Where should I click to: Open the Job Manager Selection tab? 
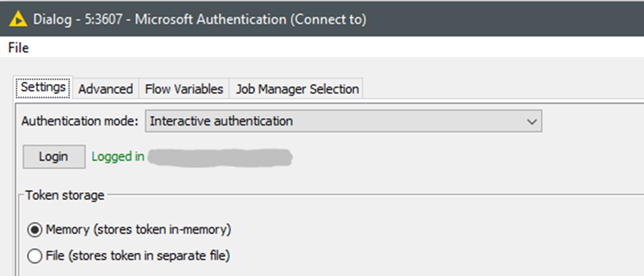[297, 89]
